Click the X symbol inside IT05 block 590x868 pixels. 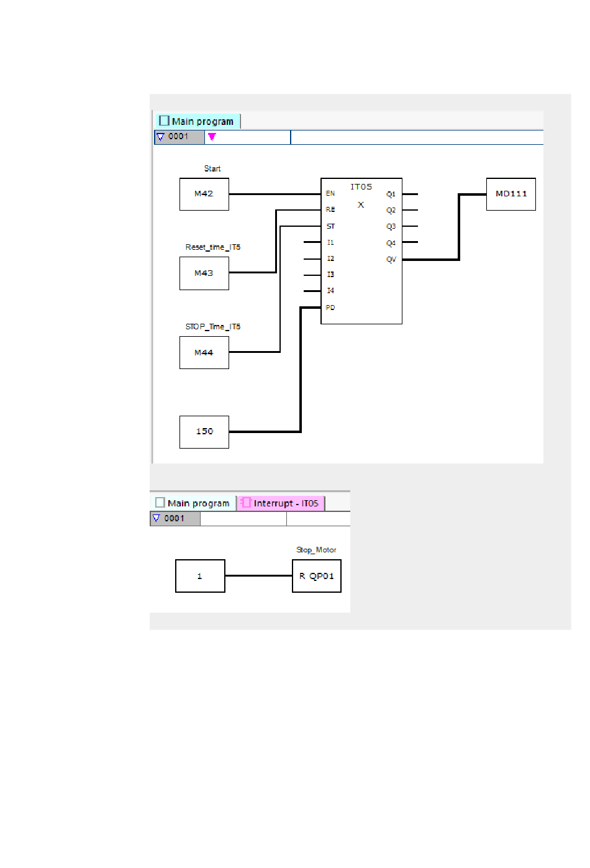[x=361, y=204]
